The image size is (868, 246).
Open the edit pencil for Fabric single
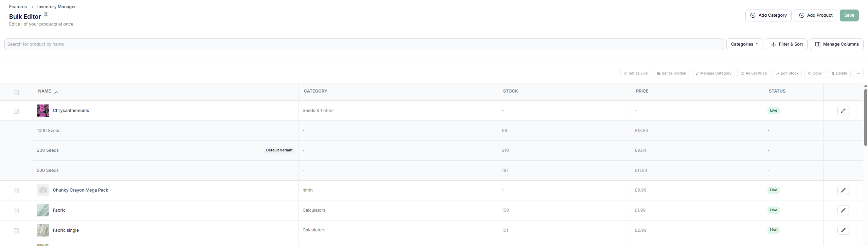843,230
